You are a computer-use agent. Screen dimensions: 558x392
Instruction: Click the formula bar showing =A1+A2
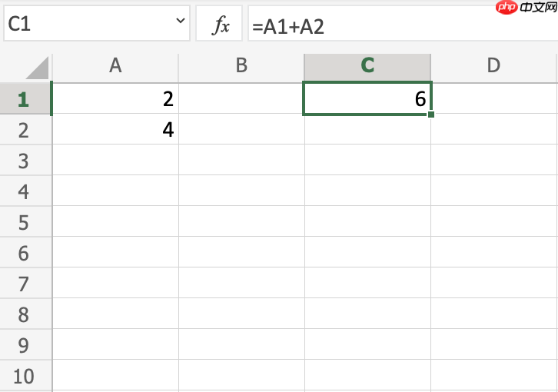[x=384, y=26]
